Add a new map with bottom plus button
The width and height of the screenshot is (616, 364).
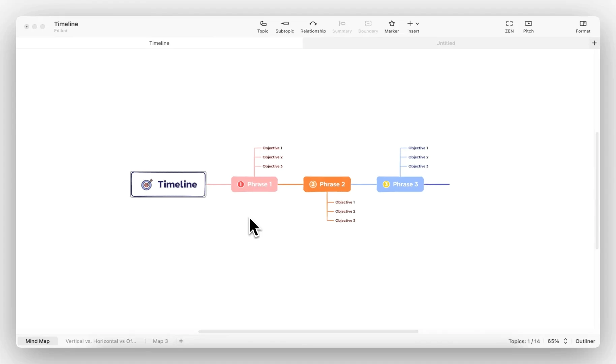[181, 341]
